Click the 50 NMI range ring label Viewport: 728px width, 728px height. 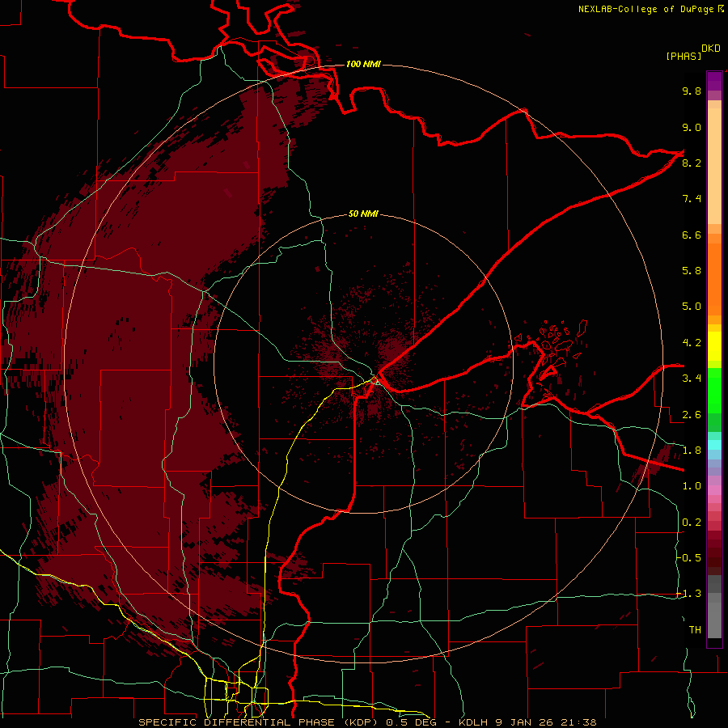coord(363,214)
